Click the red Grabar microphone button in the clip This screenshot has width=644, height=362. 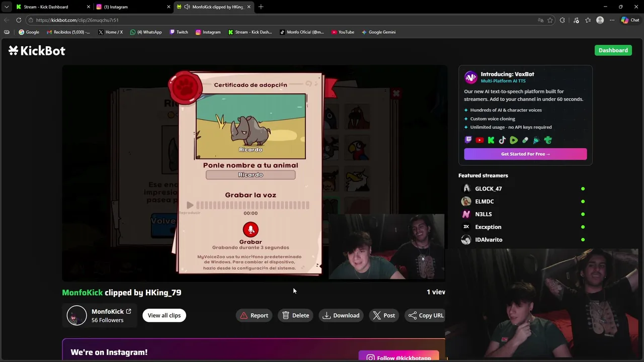251,229
